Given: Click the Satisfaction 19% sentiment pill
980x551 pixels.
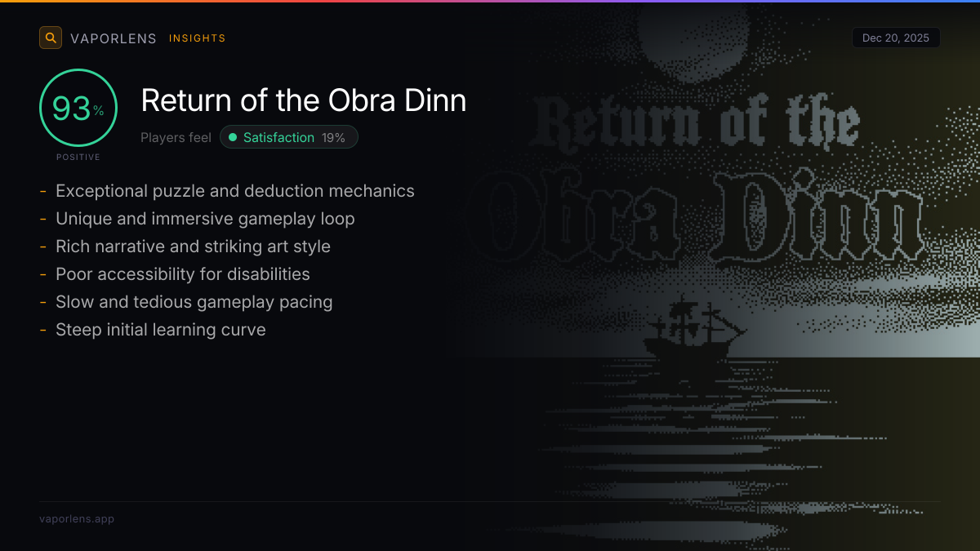Looking at the screenshot, I should point(289,137).
